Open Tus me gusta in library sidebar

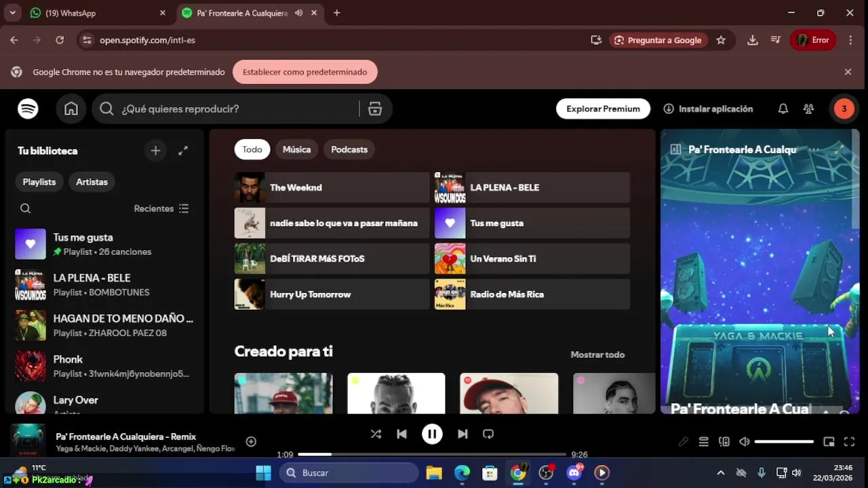tap(104, 244)
